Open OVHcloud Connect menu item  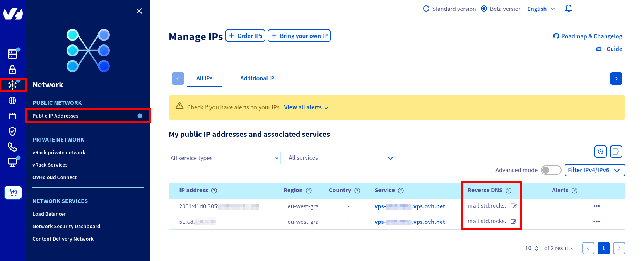point(55,177)
